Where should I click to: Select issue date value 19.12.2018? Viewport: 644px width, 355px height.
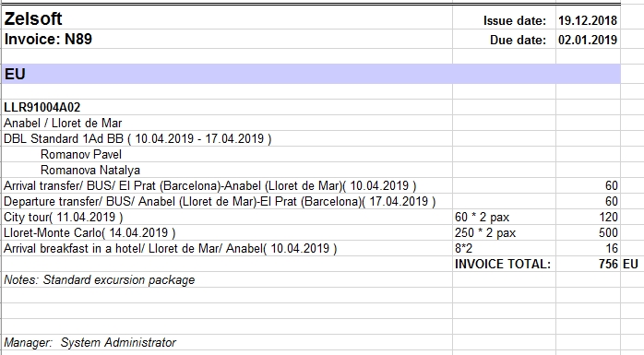tap(588, 20)
